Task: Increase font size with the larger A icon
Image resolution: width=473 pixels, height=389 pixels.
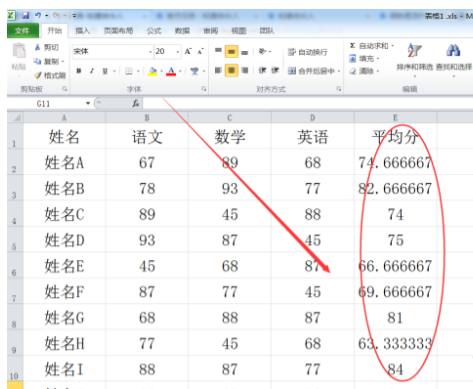Action: 188,51
